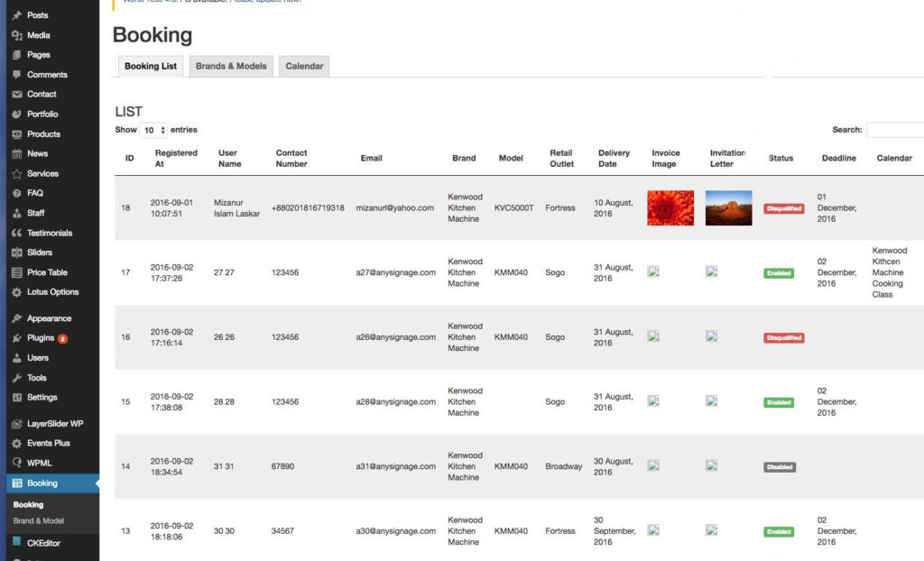Open the Calendar tab
The width and height of the screenshot is (924, 561).
304,66
